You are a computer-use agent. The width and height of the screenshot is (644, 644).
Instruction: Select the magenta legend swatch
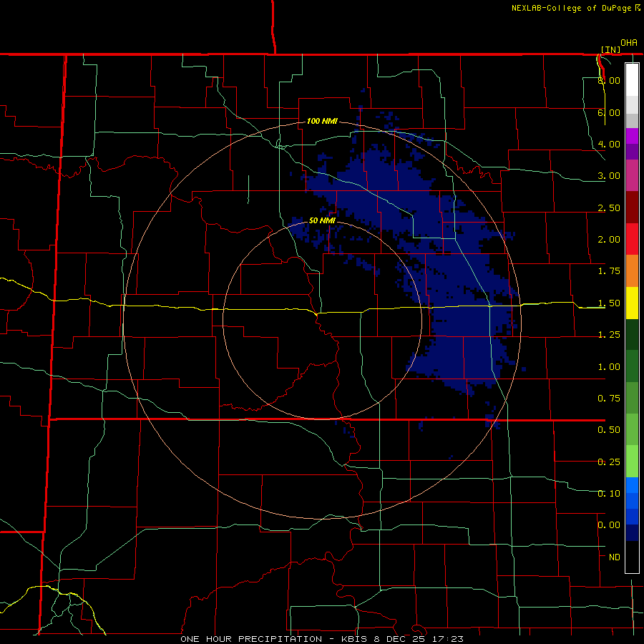(x=632, y=175)
